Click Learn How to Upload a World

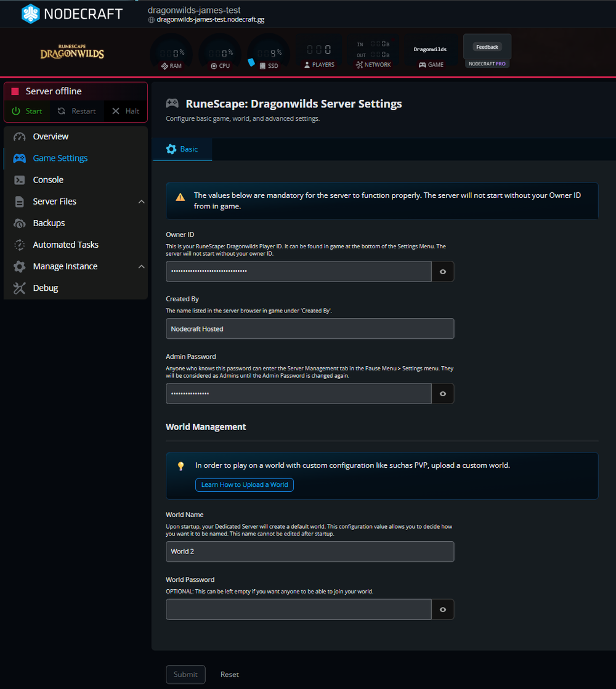pos(244,484)
